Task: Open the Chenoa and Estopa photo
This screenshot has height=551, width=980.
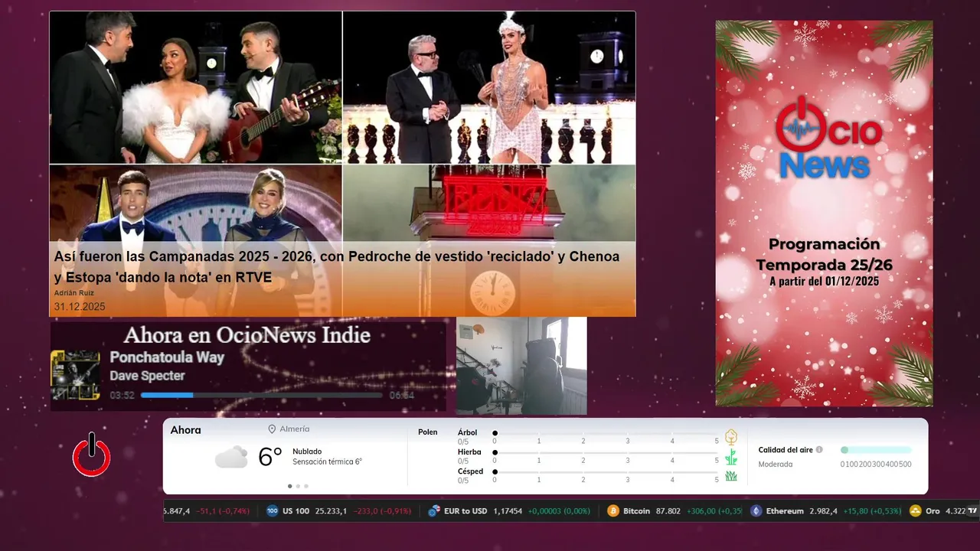Action: [x=195, y=87]
